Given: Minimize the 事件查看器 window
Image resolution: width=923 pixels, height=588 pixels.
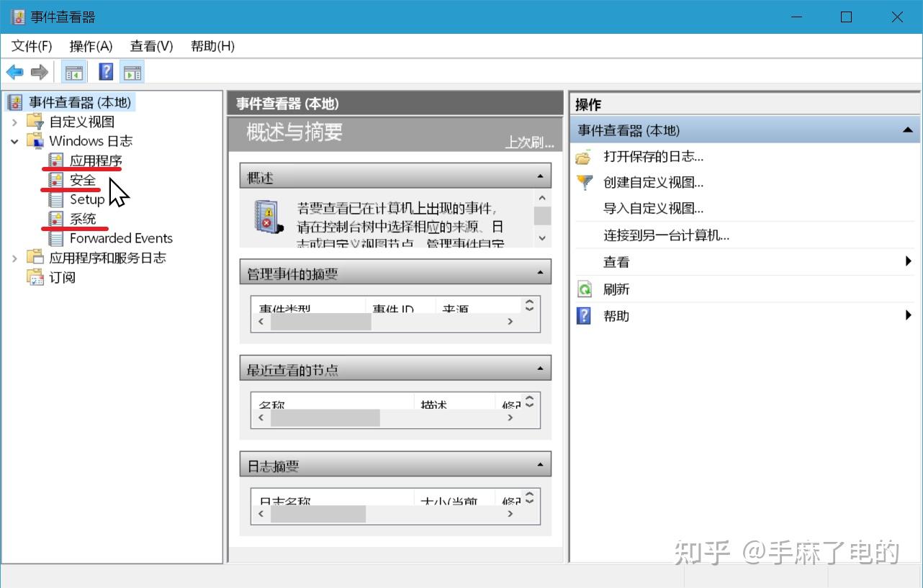Looking at the screenshot, I should [796, 17].
